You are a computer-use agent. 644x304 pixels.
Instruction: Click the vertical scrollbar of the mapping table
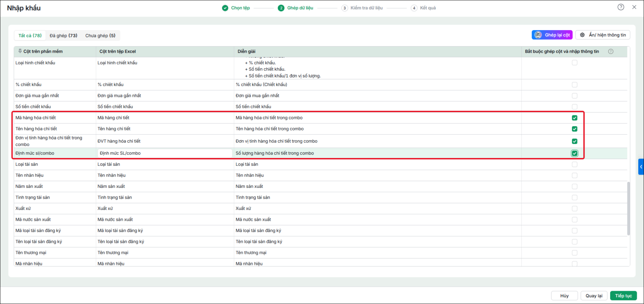click(628, 208)
